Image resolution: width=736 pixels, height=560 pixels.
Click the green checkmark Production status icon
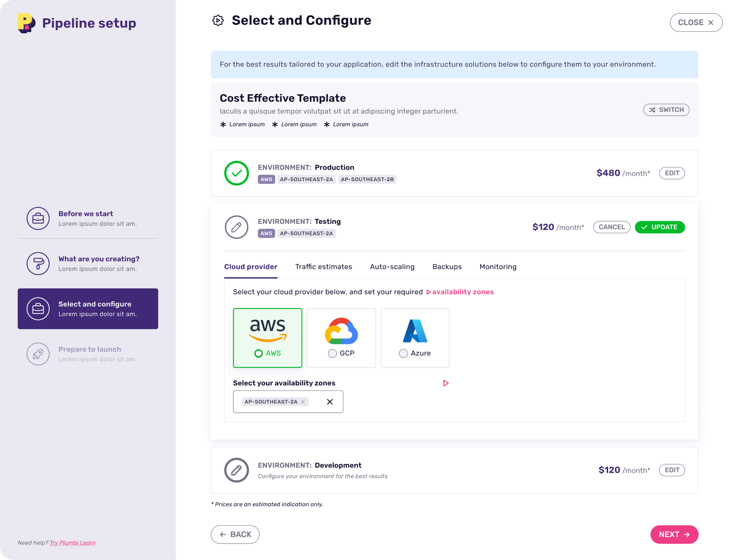coord(236,173)
